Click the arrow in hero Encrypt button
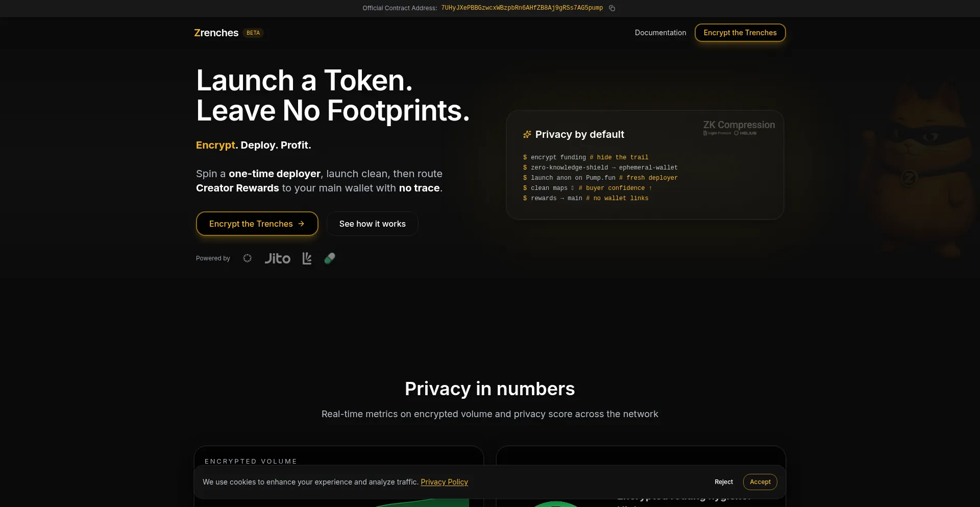This screenshot has height=507, width=980. point(301,224)
